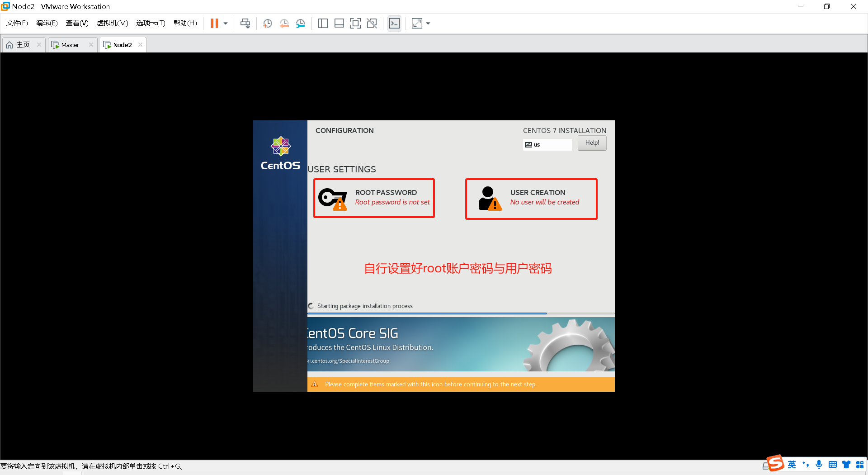Viewport: 868px width, 475px height.
Task: Open the Sogou skin shirt icon
Action: pos(846,465)
